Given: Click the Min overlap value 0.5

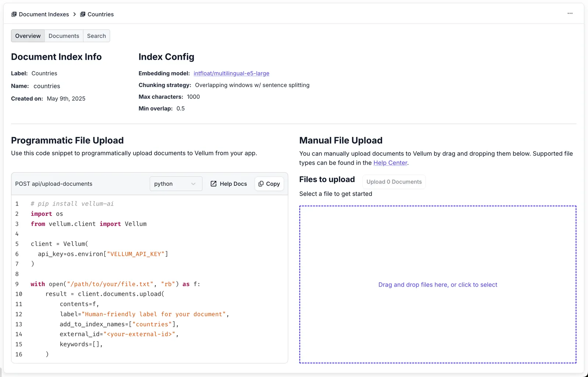Looking at the screenshot, I should pyautogui.click(x=180, y=109).
